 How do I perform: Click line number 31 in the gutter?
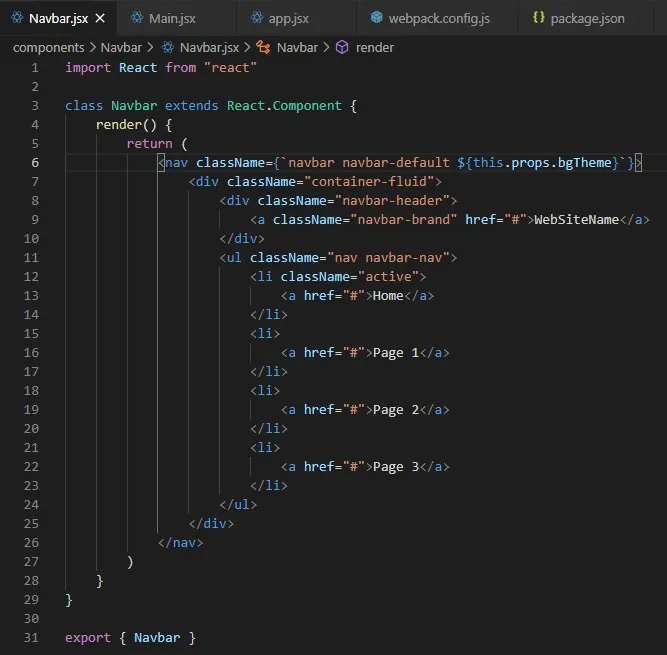[35, 637]
